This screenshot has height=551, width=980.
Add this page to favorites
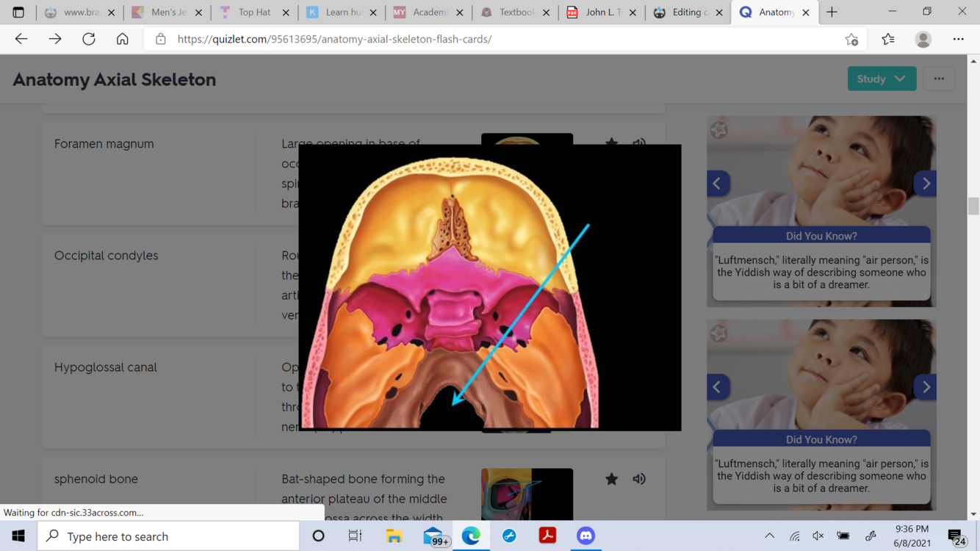point(851,39)
